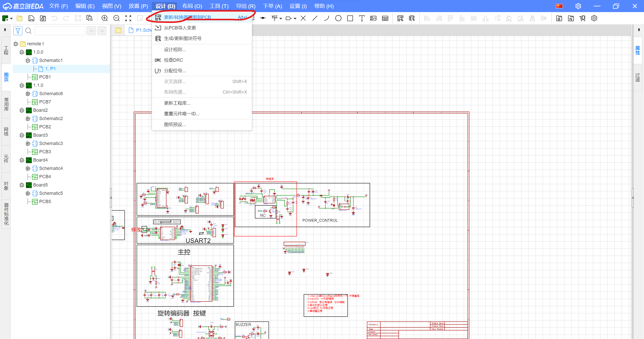Select the Line drawing tool
This screenshot has height=339, width=644.
point(315,18)
